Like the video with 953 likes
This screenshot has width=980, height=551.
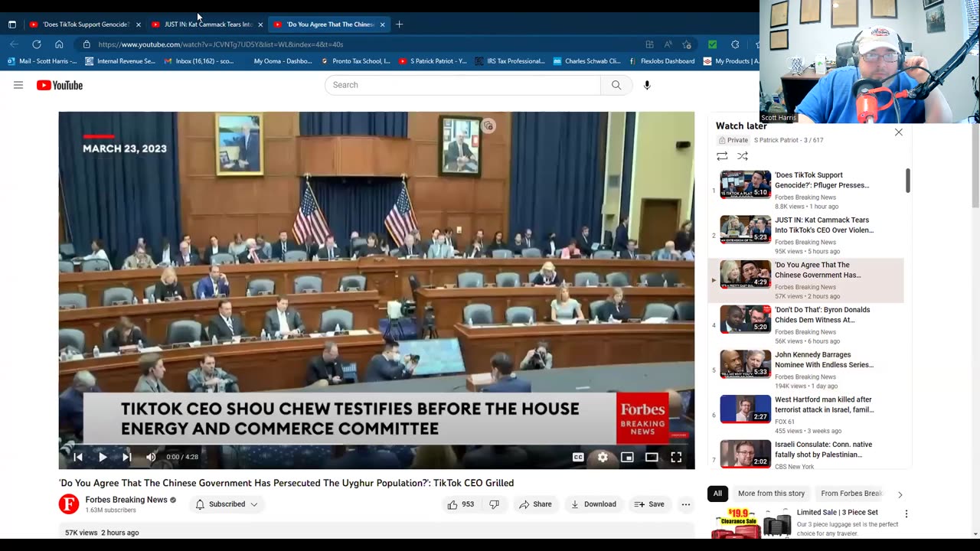coord(461,504)
